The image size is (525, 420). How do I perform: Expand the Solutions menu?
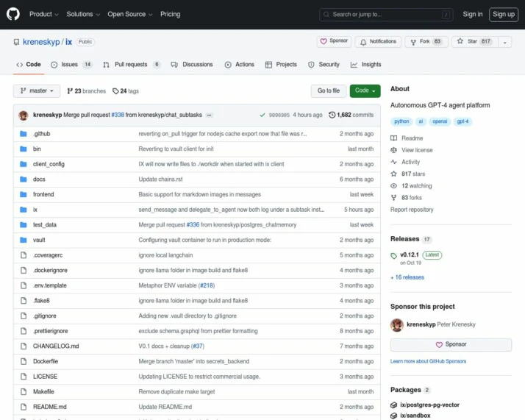pyautogui.click(x=83, y=14)
